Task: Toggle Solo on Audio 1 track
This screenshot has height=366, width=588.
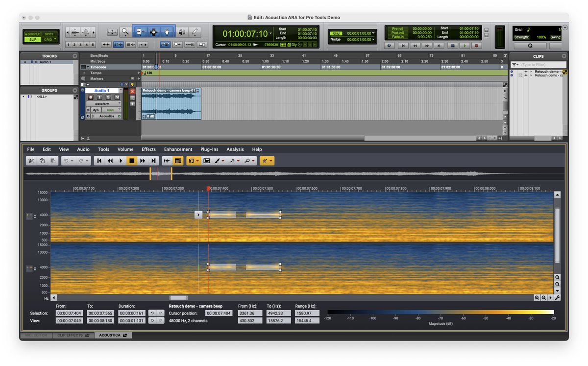Action: click(x=108, y=97)
